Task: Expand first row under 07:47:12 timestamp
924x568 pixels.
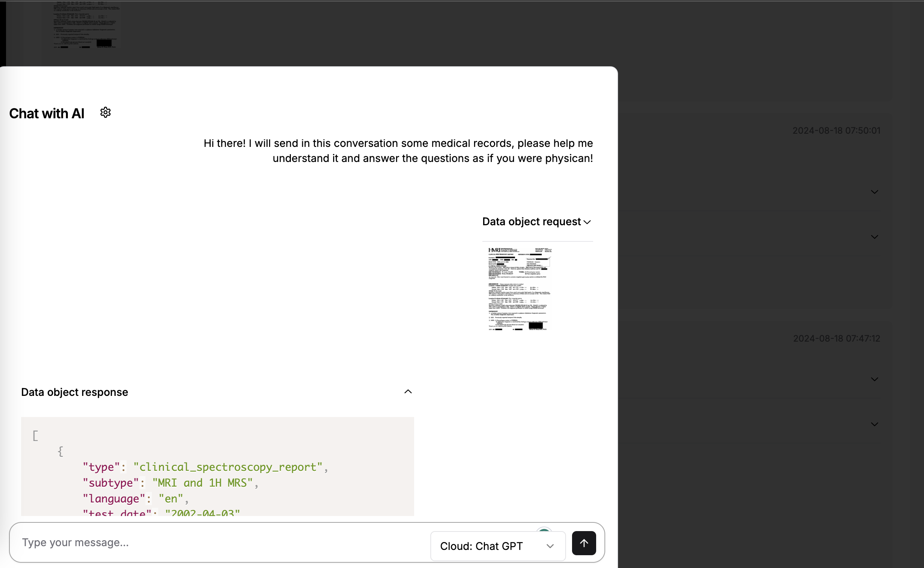Action: (874, 379)
